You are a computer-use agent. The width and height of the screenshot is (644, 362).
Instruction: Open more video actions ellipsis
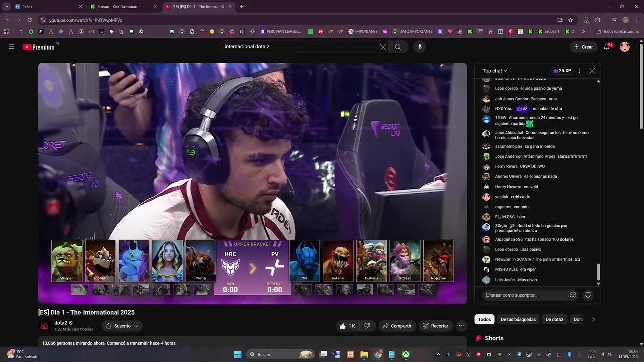click(461, 326)
